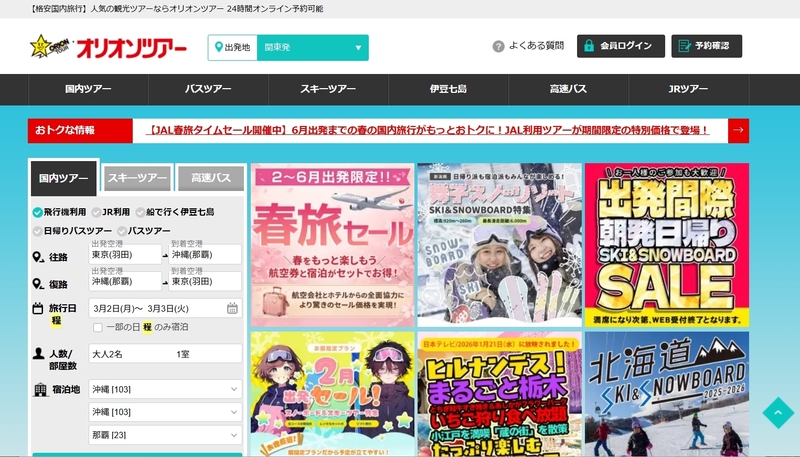Open the 往路 departure airport 東京(羽田) selector

pyautogui.click(x=125, y=255)
